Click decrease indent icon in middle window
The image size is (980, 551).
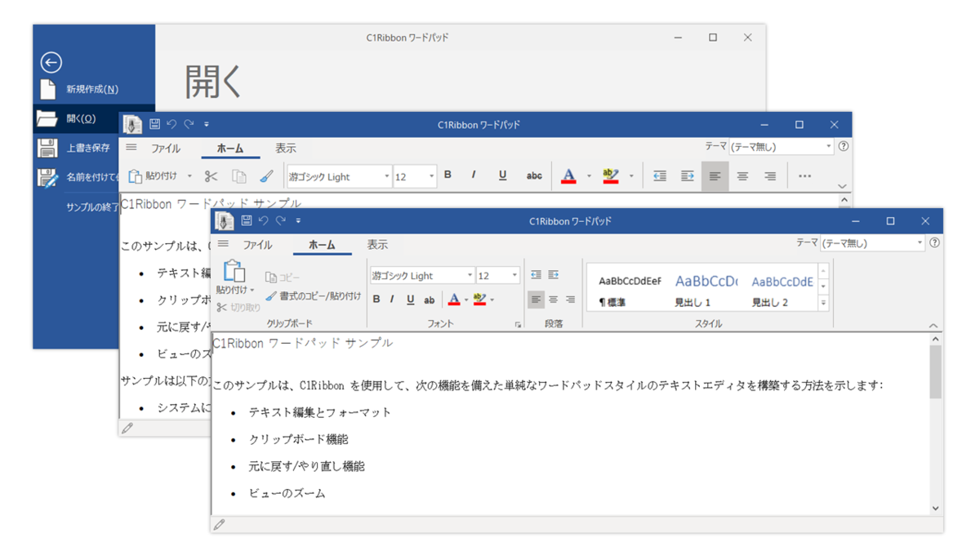(x=660, y=176)
